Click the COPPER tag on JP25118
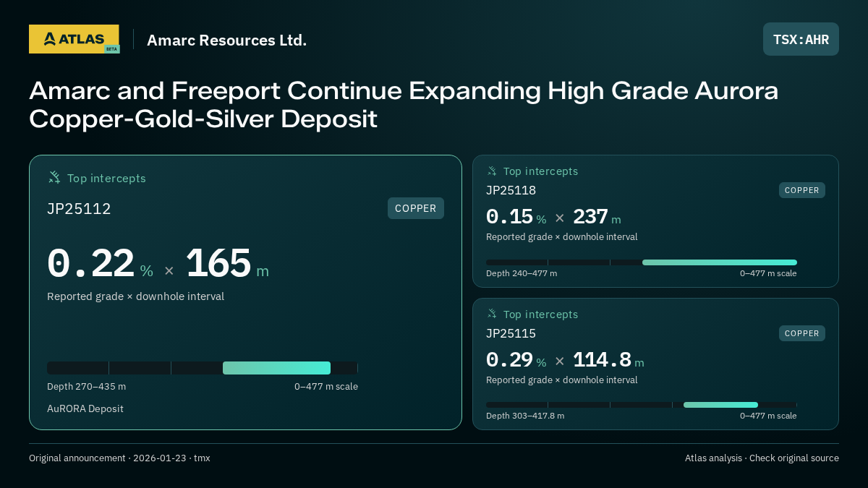Screen dimensions: 868x488 (802, 190)
